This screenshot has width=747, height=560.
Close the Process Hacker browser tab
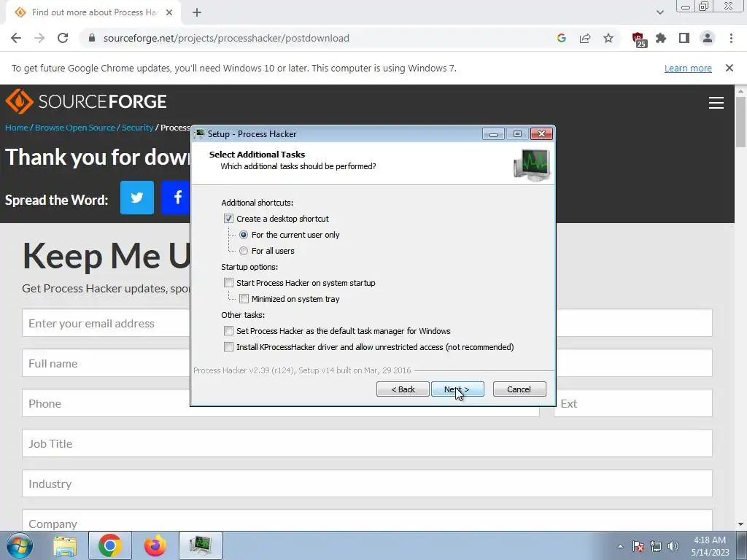pos(169,12)
